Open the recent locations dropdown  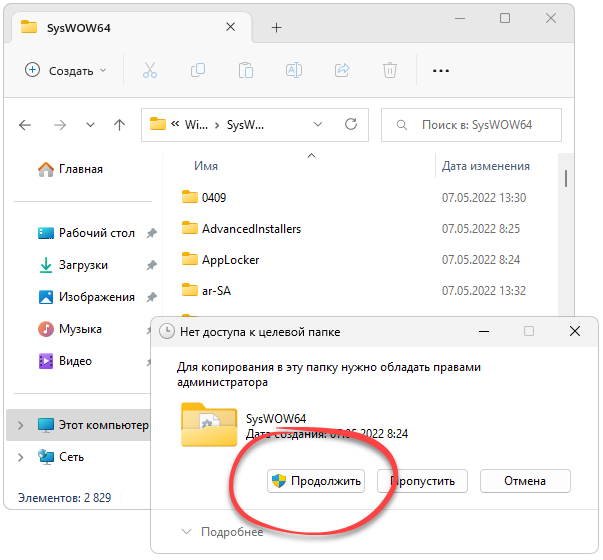pos(90,125)
